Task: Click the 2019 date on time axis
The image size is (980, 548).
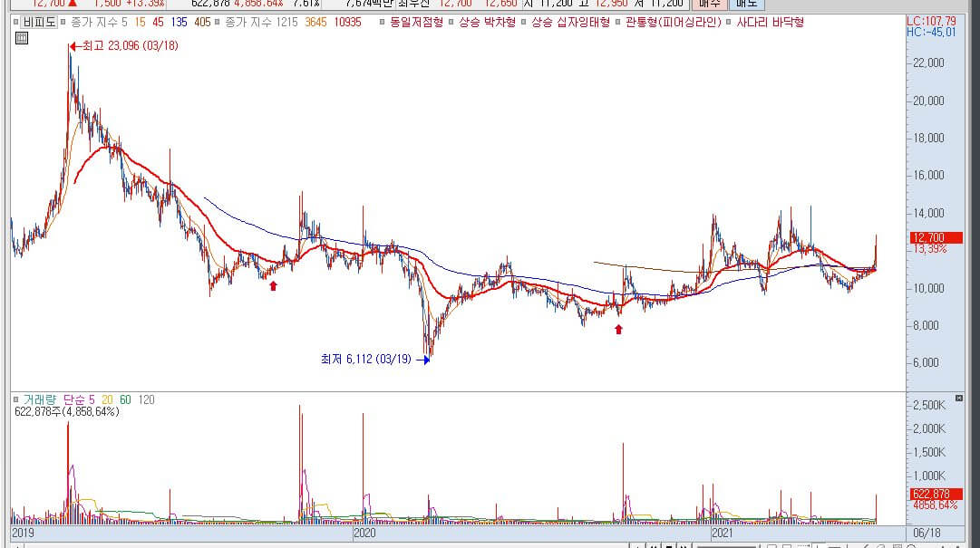Action: coord(24,533)
